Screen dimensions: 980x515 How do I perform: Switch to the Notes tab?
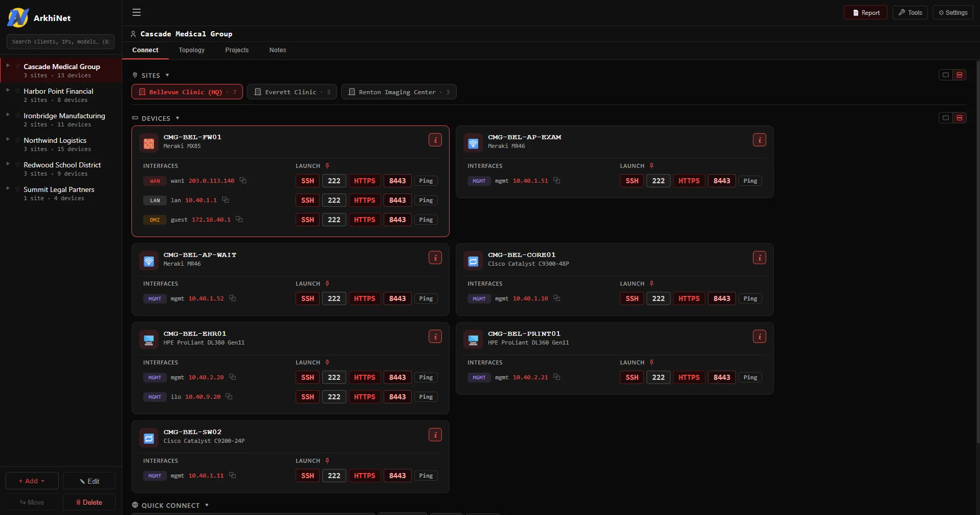[x=278, y=50]
